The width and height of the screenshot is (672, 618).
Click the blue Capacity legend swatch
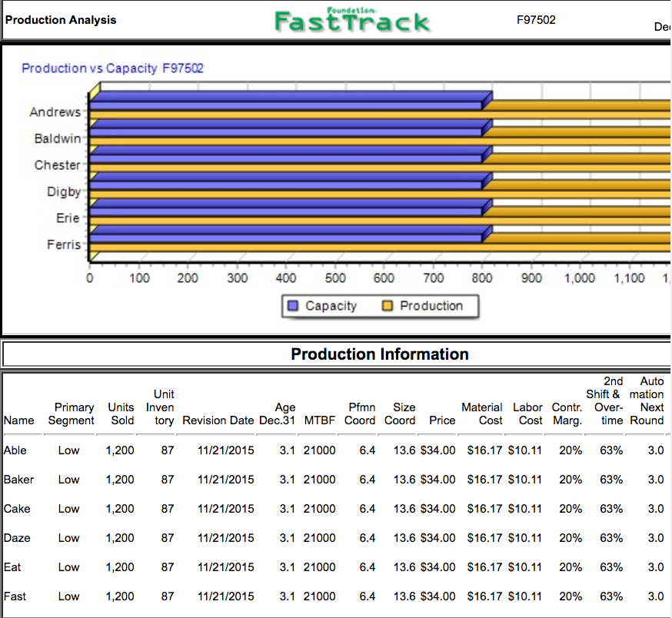coord(293,306)
